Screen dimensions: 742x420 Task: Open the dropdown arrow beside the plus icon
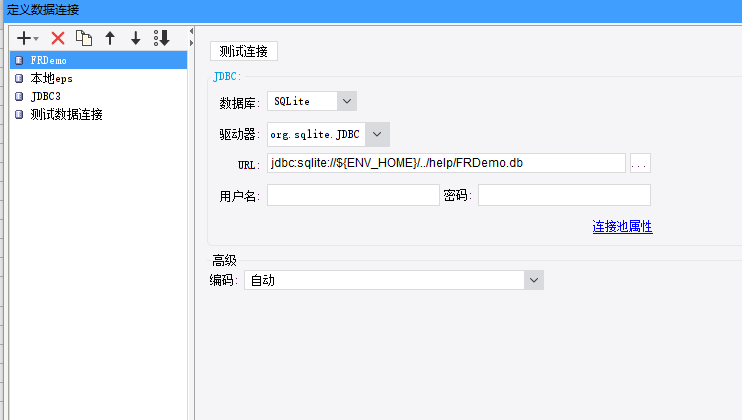coord(36,39)
